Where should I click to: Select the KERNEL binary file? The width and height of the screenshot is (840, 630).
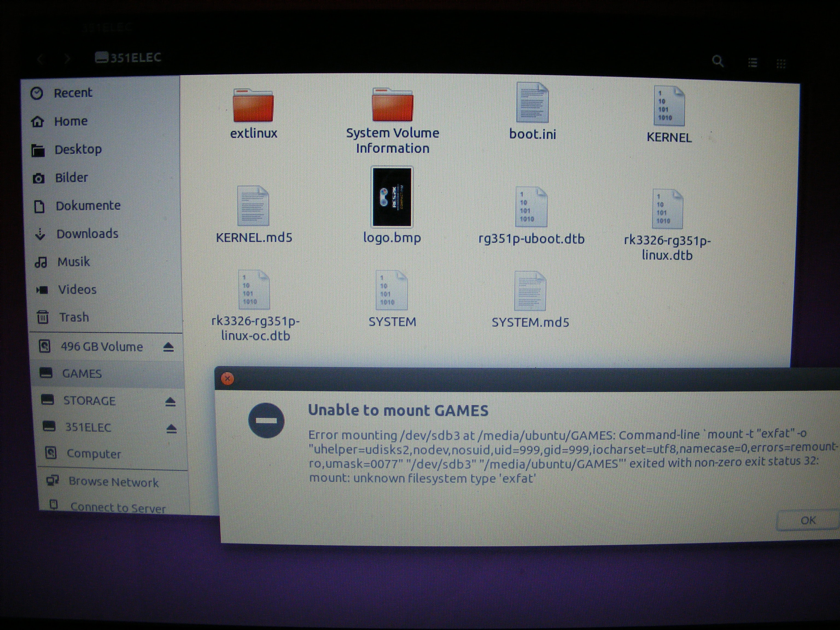click(669, 106)
